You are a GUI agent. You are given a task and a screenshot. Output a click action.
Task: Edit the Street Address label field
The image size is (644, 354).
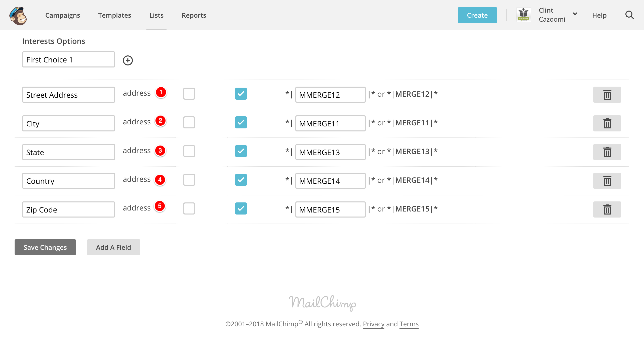point(69,95)
